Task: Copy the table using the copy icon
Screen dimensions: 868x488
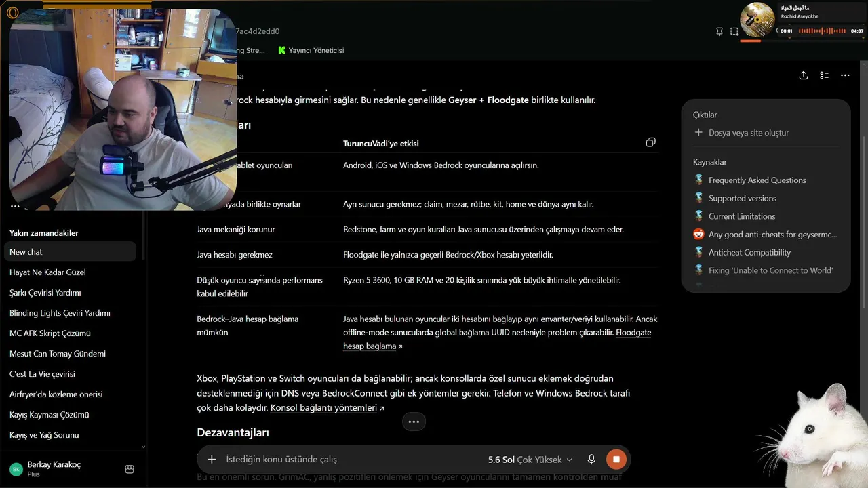Action: (651, 142)
